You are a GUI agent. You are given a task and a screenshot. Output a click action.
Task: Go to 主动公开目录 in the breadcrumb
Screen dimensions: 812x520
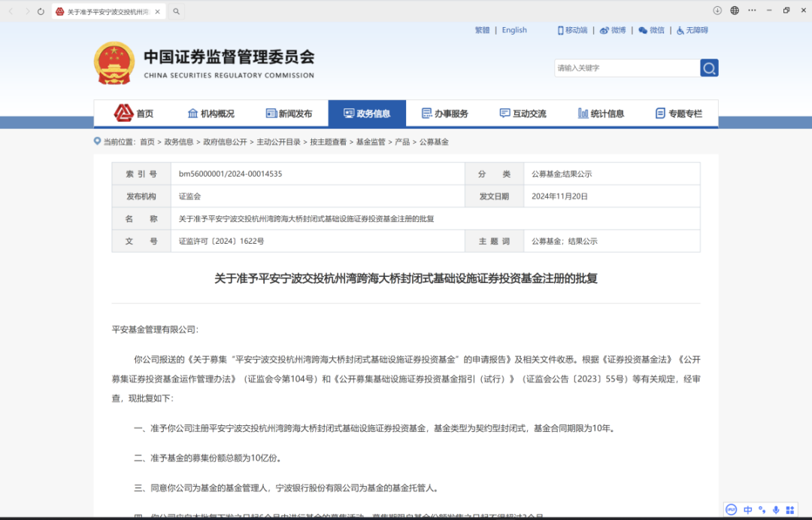pos(278,142)
